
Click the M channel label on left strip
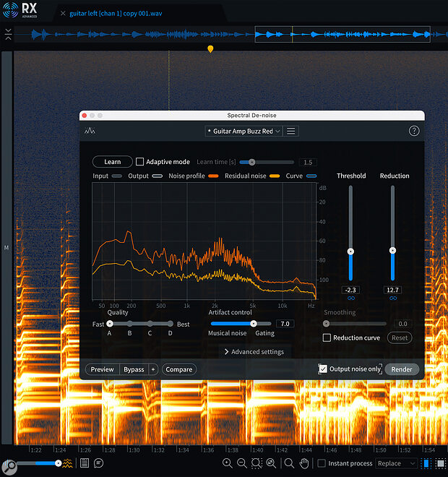7,248
